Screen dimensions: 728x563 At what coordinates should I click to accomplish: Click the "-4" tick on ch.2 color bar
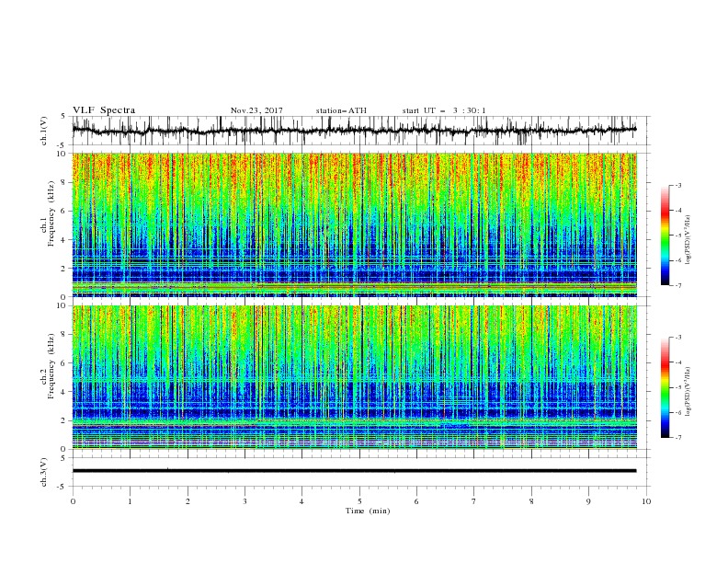click(677, 362)
